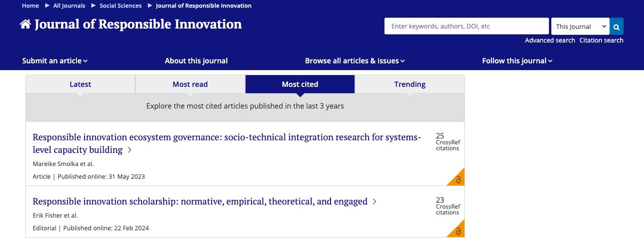Image resolution: width=644 pixels, height=238 pixels.
Task: Open the Citation search link
Action: (601, 40)
